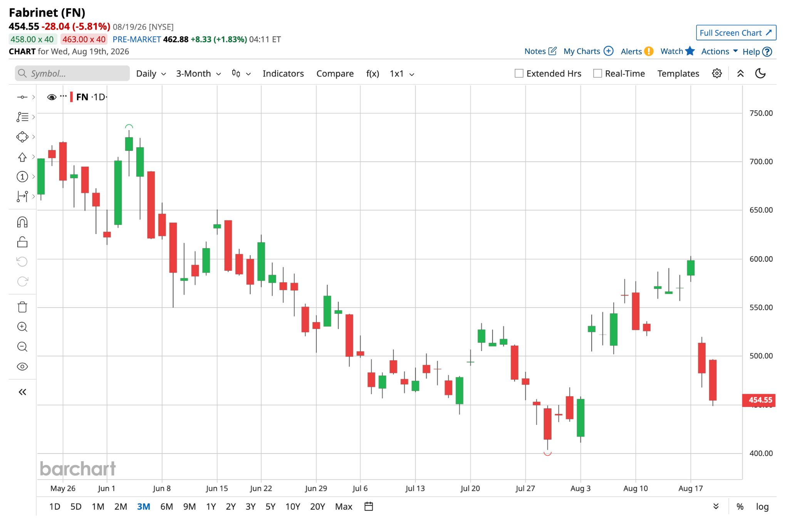Viewport: 789px width, 532px height.
Task: Toggle logarithmic scale
Action: [x=762, y=507]
